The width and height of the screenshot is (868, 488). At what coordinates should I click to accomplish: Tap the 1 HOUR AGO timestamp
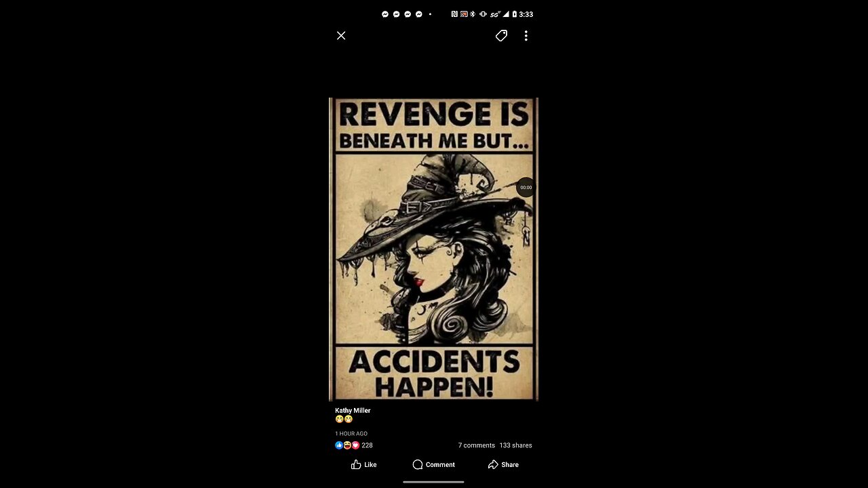click(351, 434)
